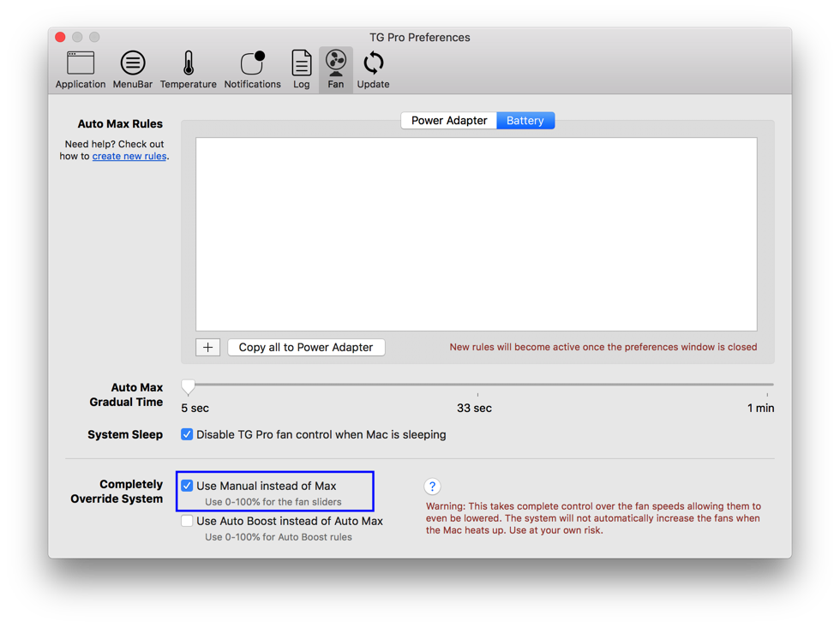Select the Battery tab
The width and height of the screenshot is (840, 627).
pyautogui.click(x=525, y=121)
